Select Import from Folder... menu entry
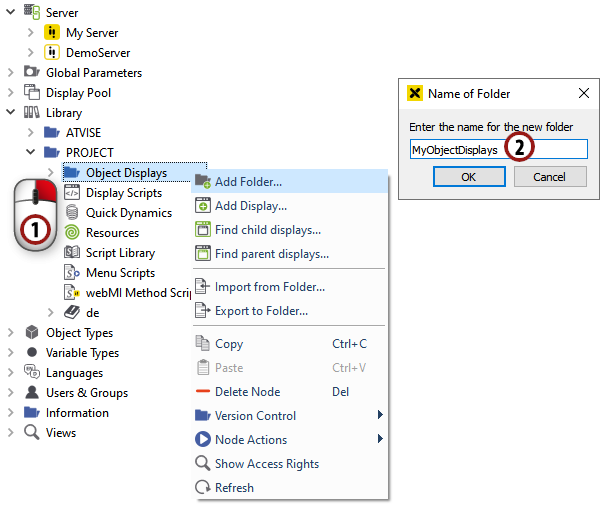The image size is (603, 505). click(x=290, y=287)
